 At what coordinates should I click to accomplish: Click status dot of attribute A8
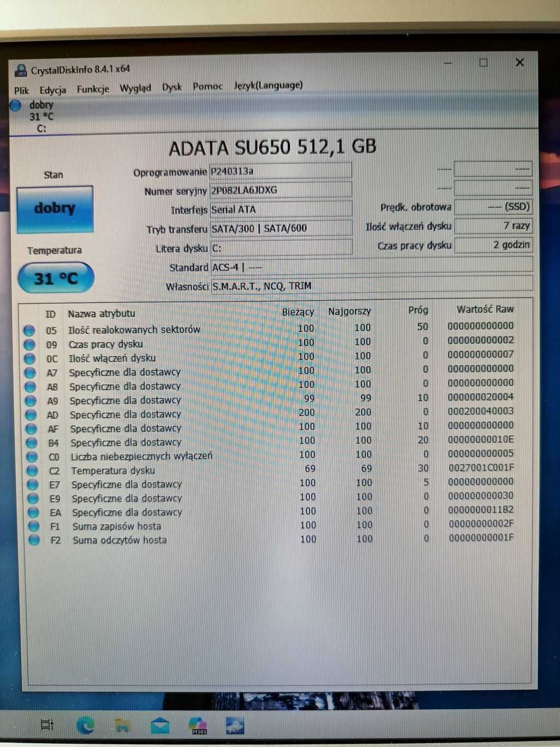click(x=31, y=387)
